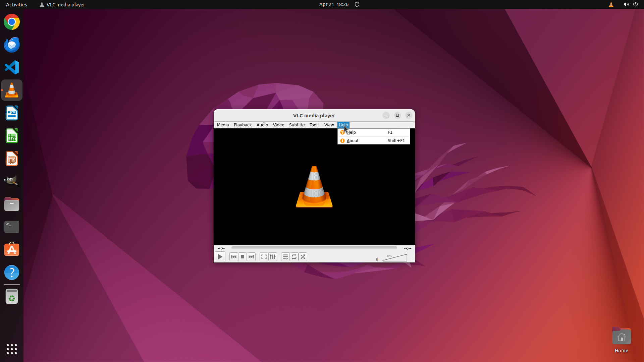Toggle random shuffle playback
644x362 pixels.
pos(303,257)
